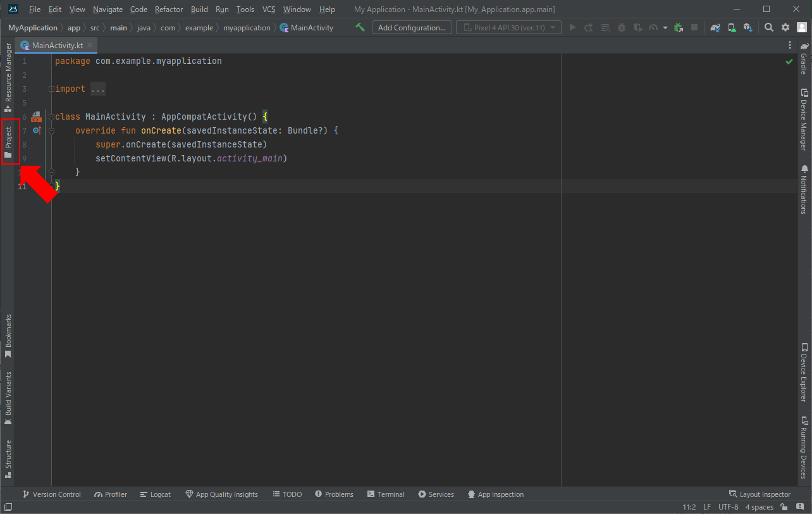Click the Apply Changes and Restart Activity icon
This screenshot has height=514, width=812.
589,27
